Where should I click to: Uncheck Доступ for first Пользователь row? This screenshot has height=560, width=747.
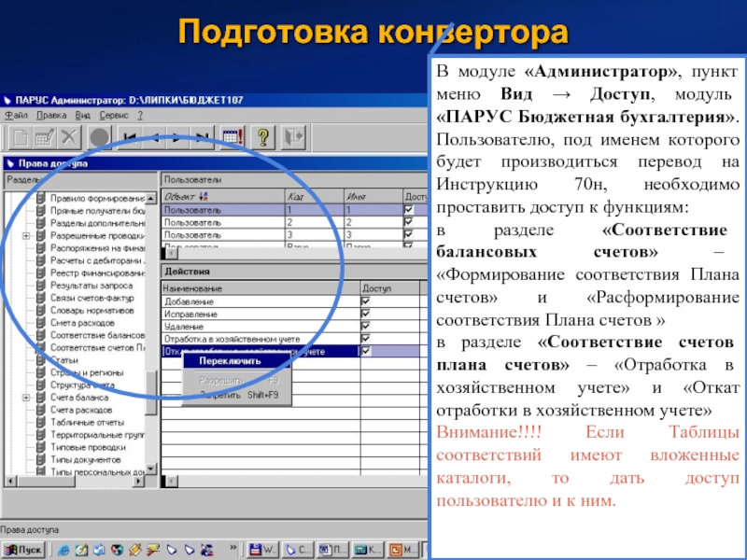click(409, 210)
